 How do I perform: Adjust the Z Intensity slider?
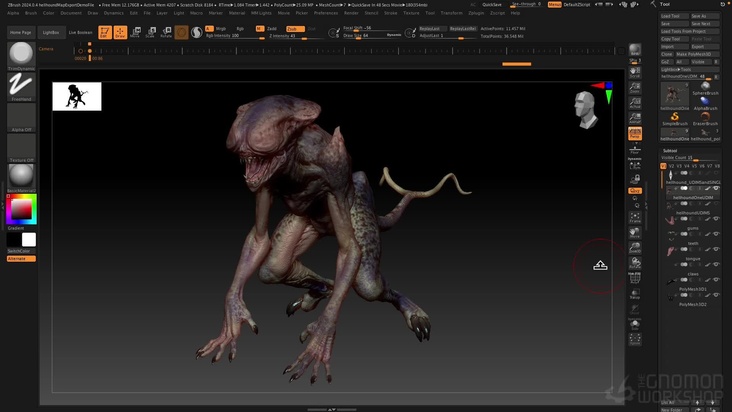point(296,36)
